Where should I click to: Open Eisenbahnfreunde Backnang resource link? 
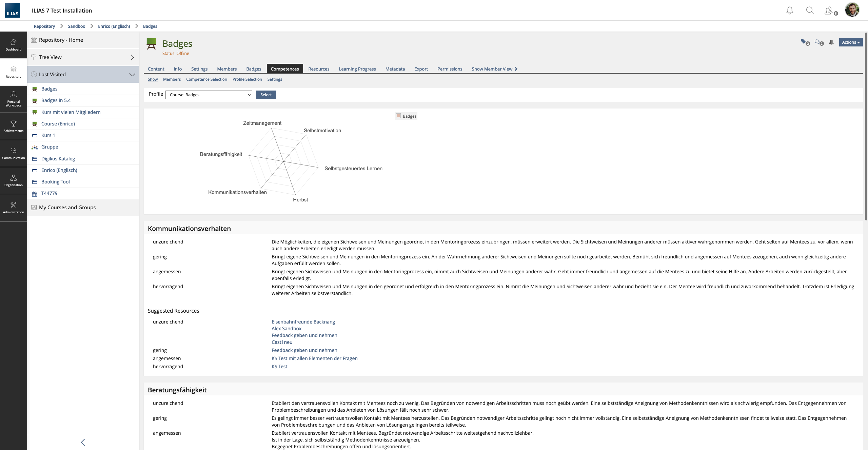coord(303,322)
